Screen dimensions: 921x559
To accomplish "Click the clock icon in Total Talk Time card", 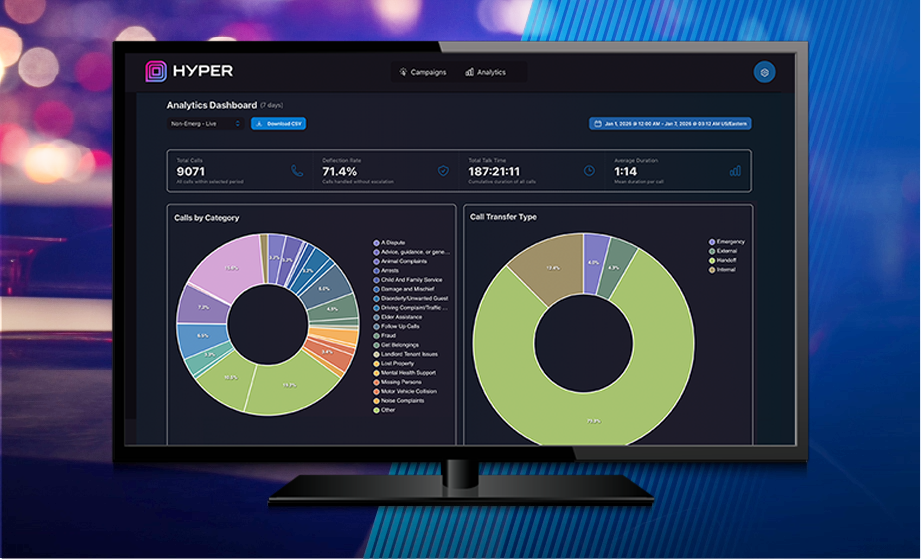I will tap(589, 171).
